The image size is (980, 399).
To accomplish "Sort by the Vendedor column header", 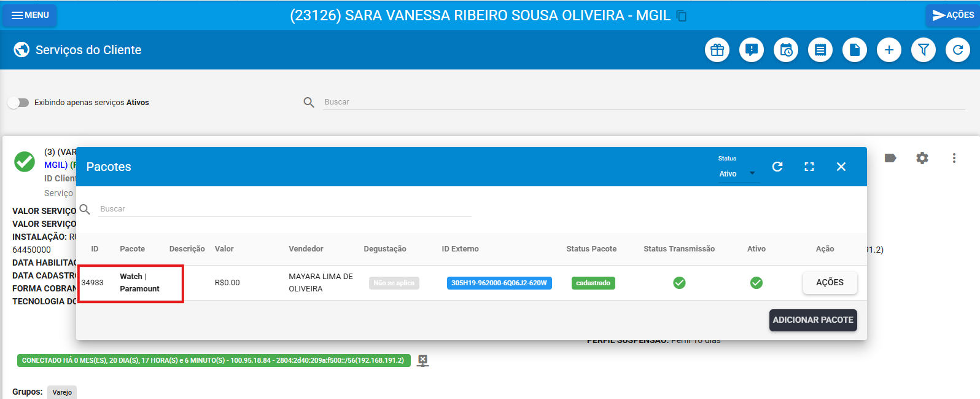I will click(x=306, y=249).
